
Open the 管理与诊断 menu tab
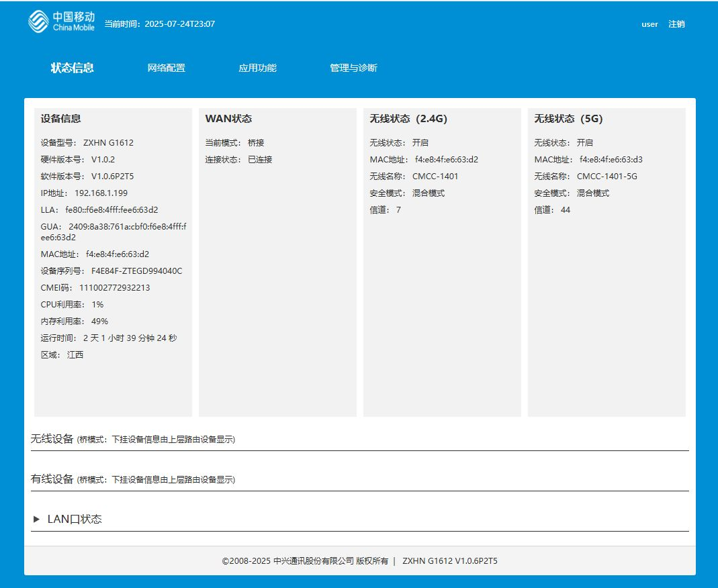(353, 67)
